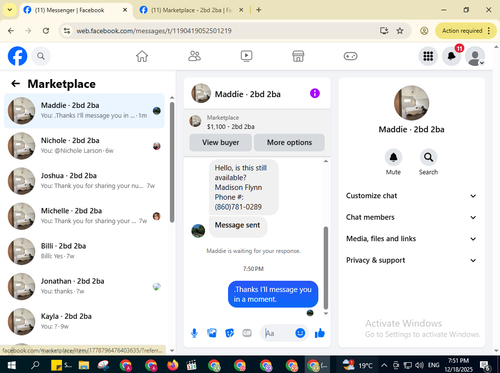Open the Windows Start button
This screenshot has width=500, height=373.
(12, 365)
